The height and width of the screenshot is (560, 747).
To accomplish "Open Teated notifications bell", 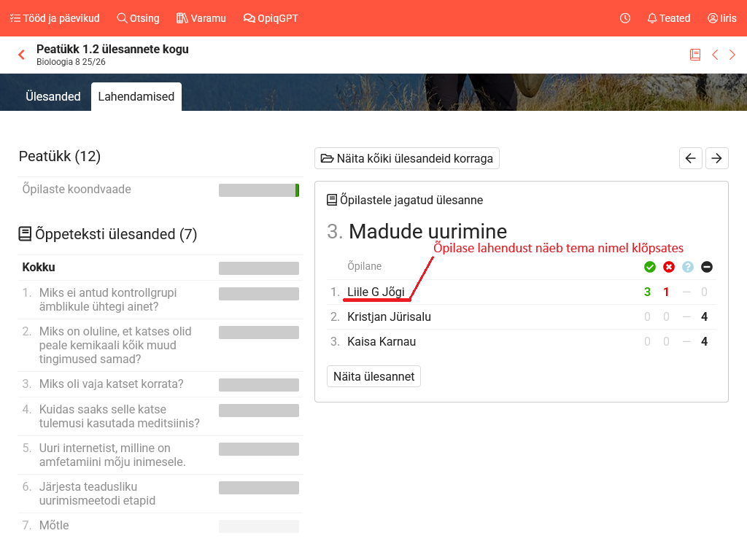I will [668, 18].
